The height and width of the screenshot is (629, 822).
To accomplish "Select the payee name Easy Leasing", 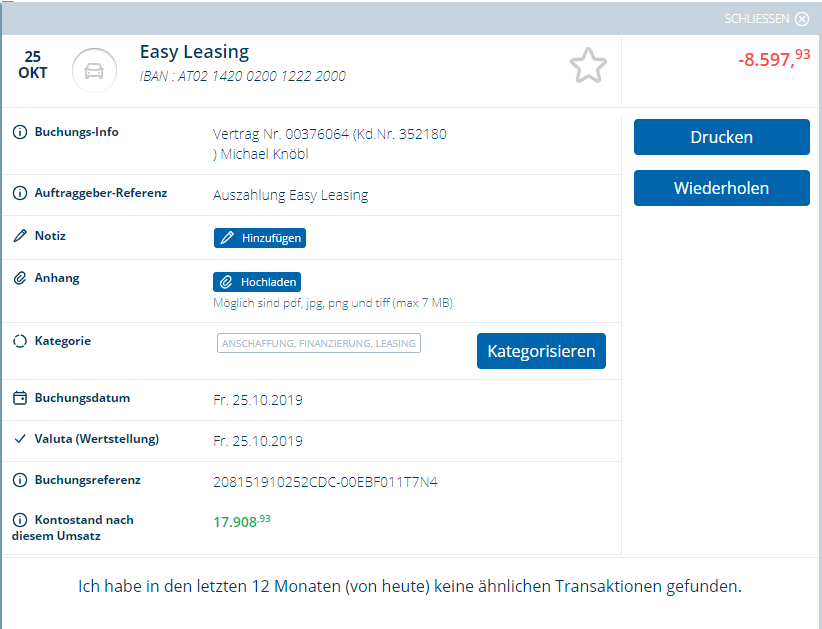I will pos(194,52).
